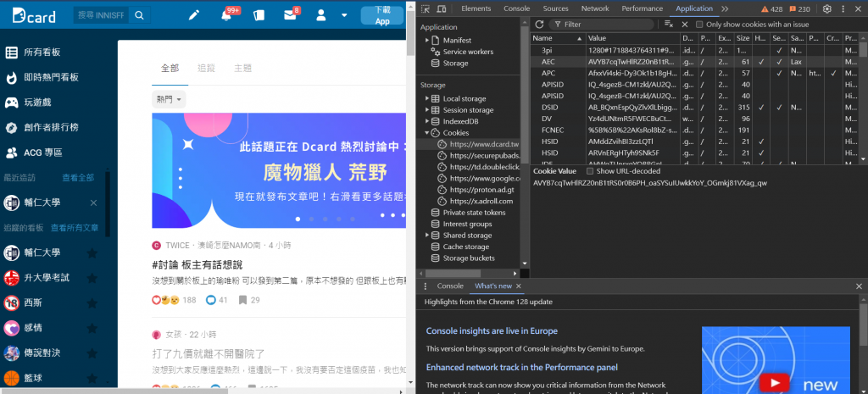Open ACG 專區 in sidebar
The image size is (868, 394).
(x=33, y=153)
